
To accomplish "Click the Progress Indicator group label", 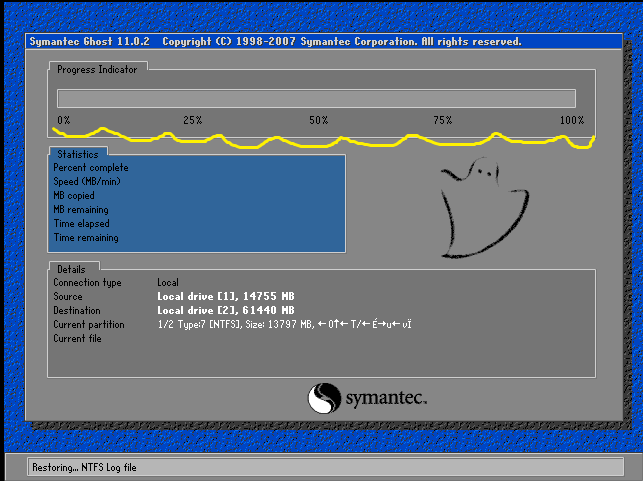I will (97, 69).
